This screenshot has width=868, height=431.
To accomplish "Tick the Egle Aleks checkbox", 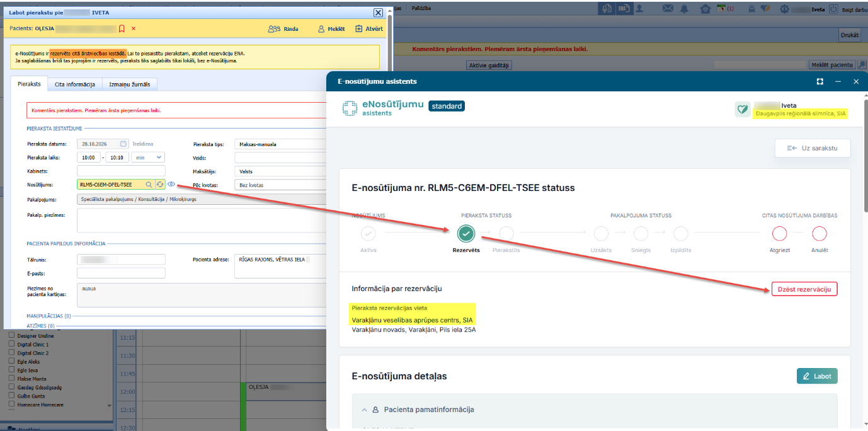I will 11,362.
